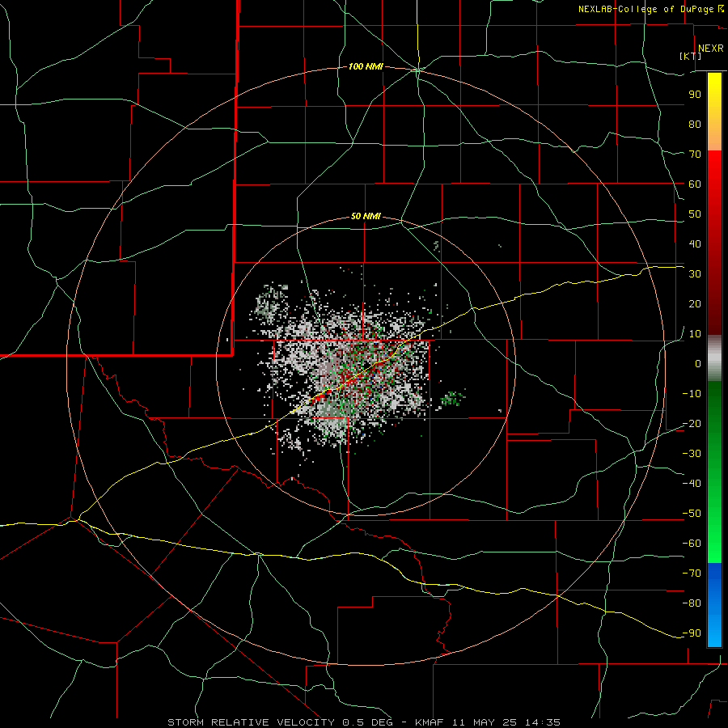This screenshot has width=728, height=728.
Task: Click the blue bottom segment of the color bar
Action: [x=714, y=605]
